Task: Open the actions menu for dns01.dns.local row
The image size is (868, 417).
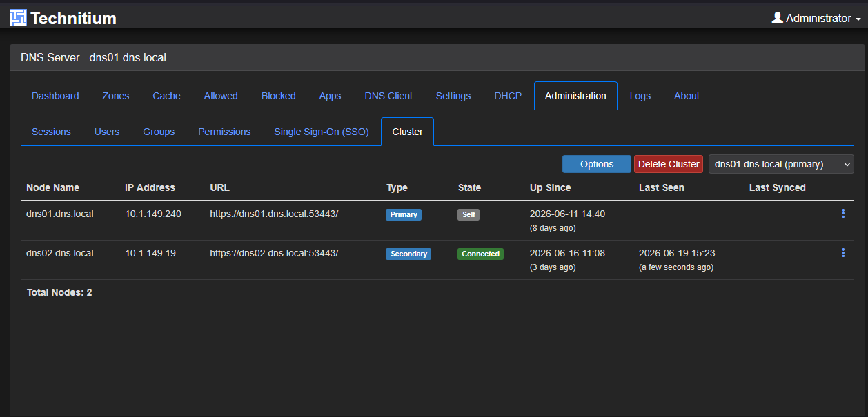Action: point(843,214)
